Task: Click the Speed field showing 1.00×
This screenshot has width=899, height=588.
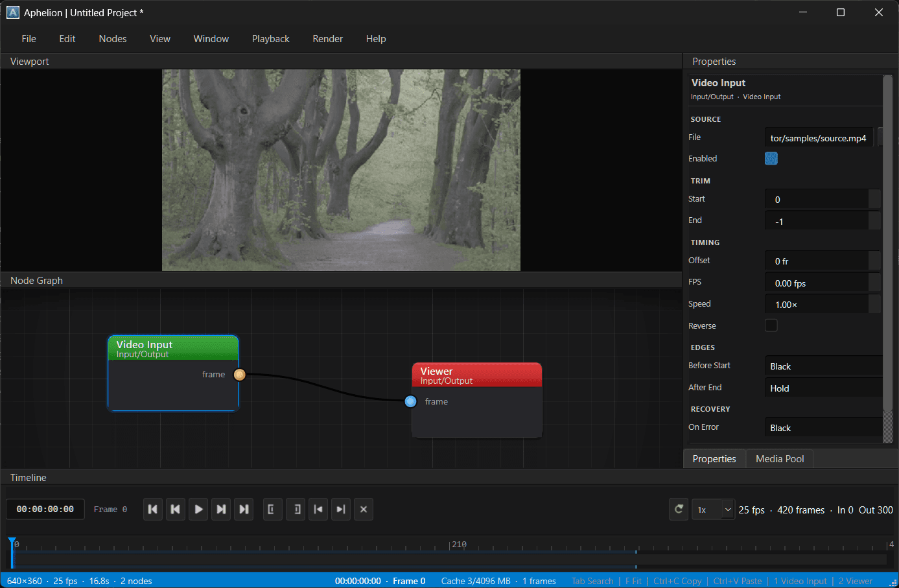Action: (x=817, y=304)
